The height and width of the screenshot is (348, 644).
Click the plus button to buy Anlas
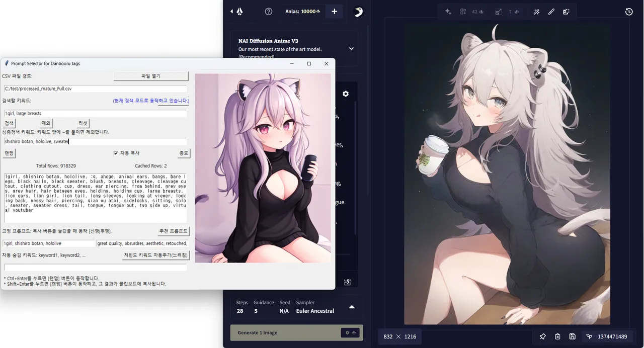[x=334, y=11]
